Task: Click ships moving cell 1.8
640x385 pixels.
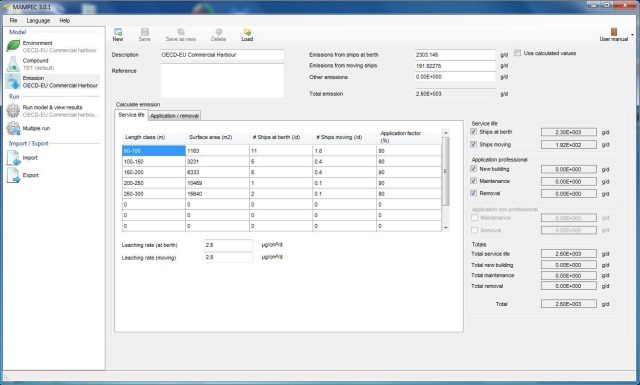Action: (344, 151)
